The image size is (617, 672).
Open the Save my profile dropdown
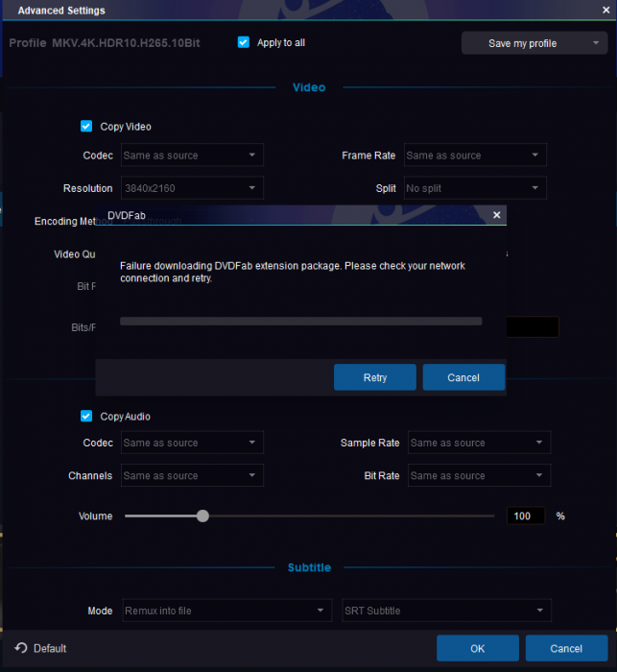[534, 43]
